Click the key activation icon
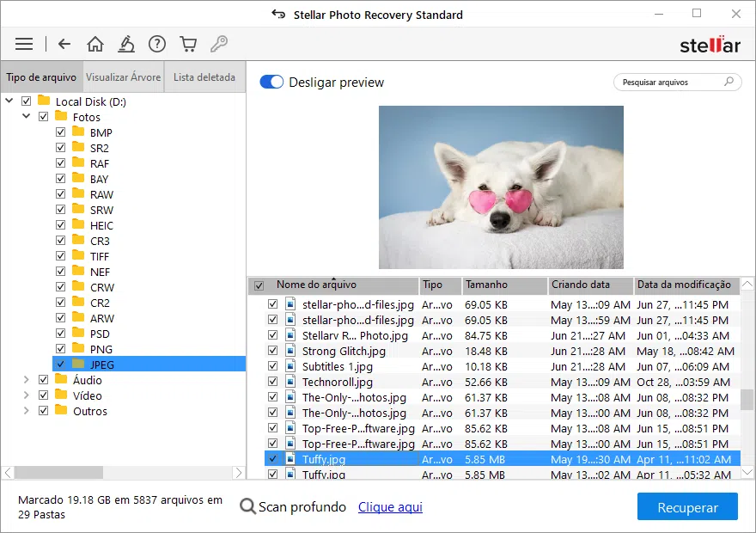756x533 pixels. pyautogui.click(x=219, y=44)
